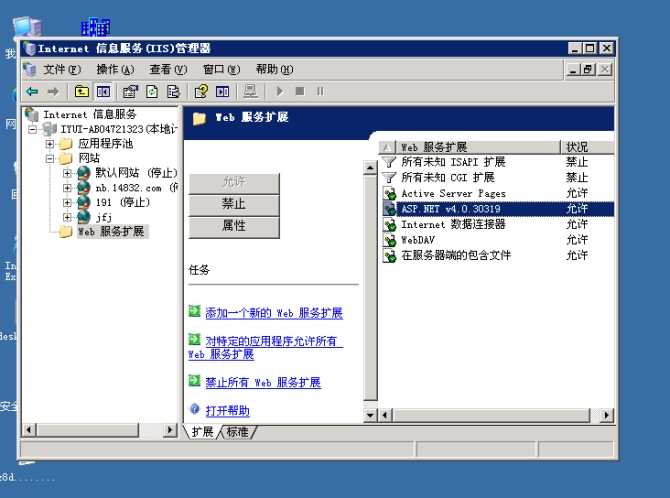Open the 帮助(H) menu

pyautogui.click(x=274, y=69)
